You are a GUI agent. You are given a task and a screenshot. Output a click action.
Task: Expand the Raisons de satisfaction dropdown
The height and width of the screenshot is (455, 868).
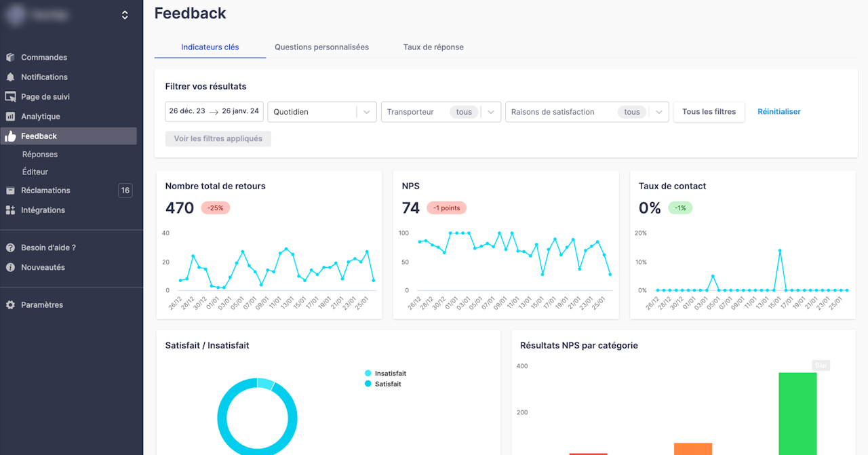coord(587,112)
